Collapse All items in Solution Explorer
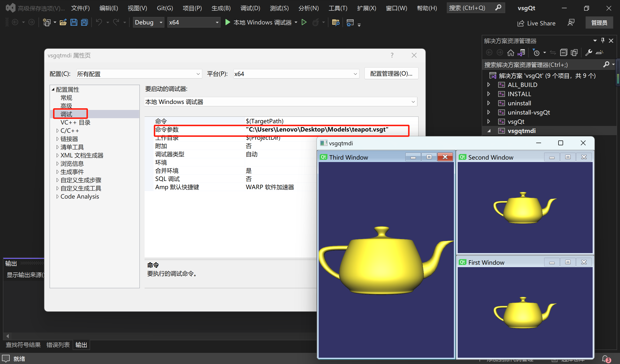The height and width of the screenshot is (364, 620). tap(564, 52)
